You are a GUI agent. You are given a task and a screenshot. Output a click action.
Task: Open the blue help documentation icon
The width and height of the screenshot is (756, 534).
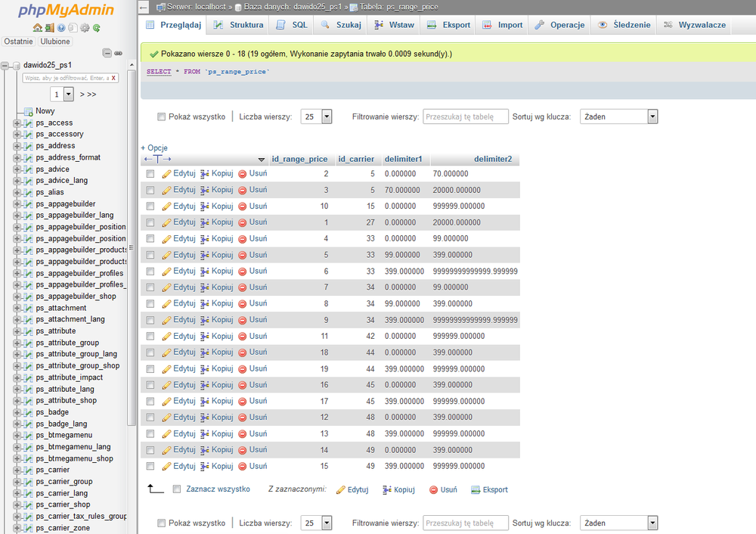point(61,28)
